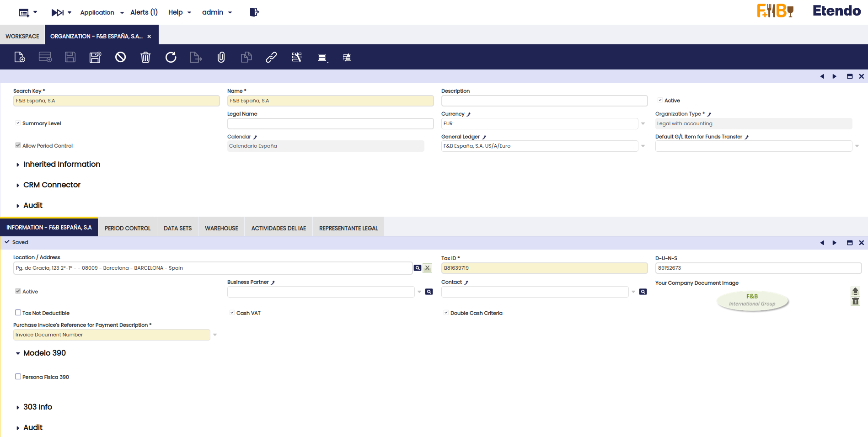Click the Clone record icon
868x437 pixels.
click(x=246, y=57)
